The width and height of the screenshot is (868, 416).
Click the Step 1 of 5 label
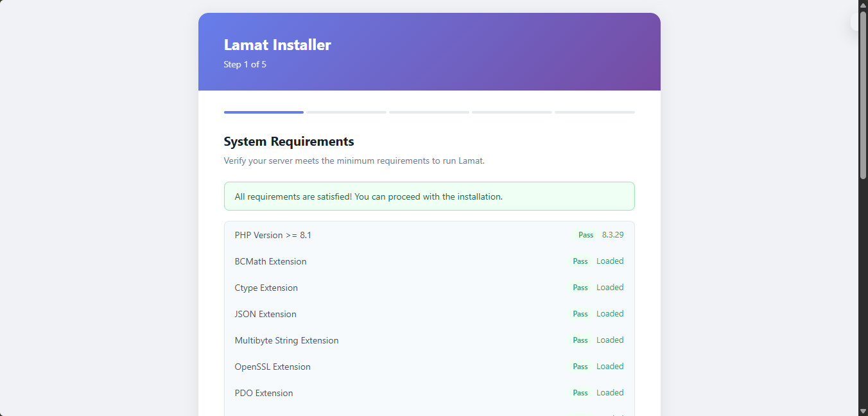click(x=245, y=64)
